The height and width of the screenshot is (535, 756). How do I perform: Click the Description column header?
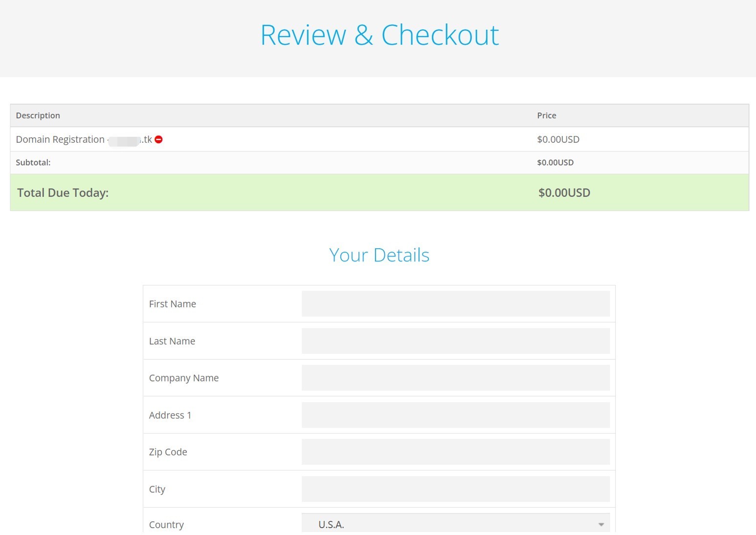coord(38,115)
